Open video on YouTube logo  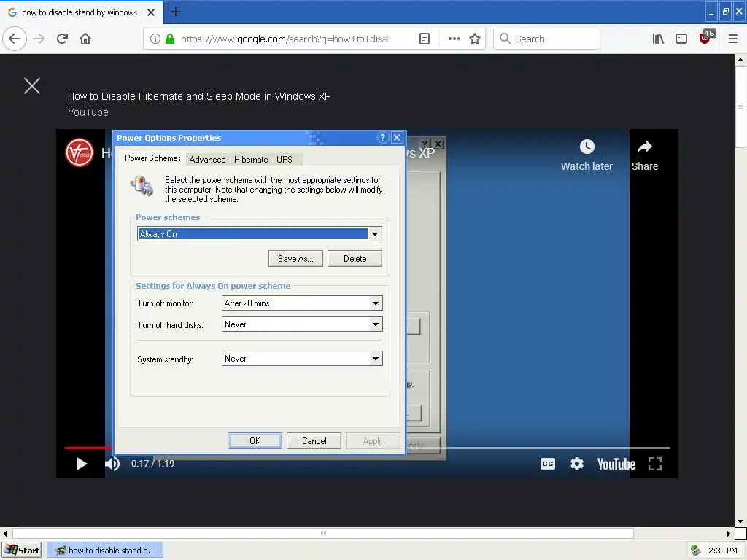coord(616,464)
